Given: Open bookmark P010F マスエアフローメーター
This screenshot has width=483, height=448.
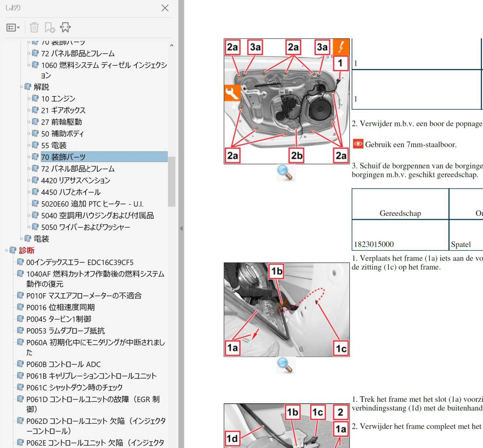Looking at the screenshot, I should 84,296.
